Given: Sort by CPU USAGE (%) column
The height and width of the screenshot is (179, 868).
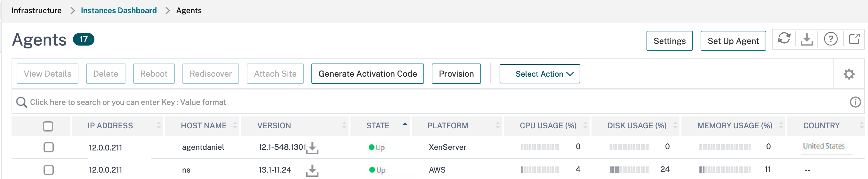Looking at the screenshot, I should [546, 126].
